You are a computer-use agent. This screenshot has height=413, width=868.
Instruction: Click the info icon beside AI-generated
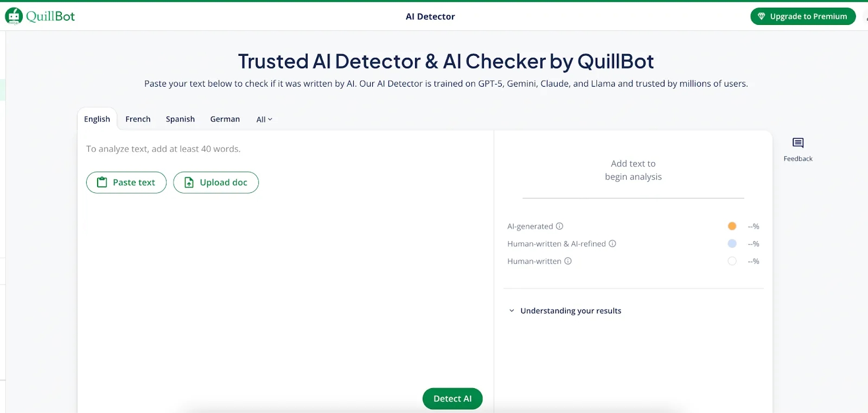point(559,226)
